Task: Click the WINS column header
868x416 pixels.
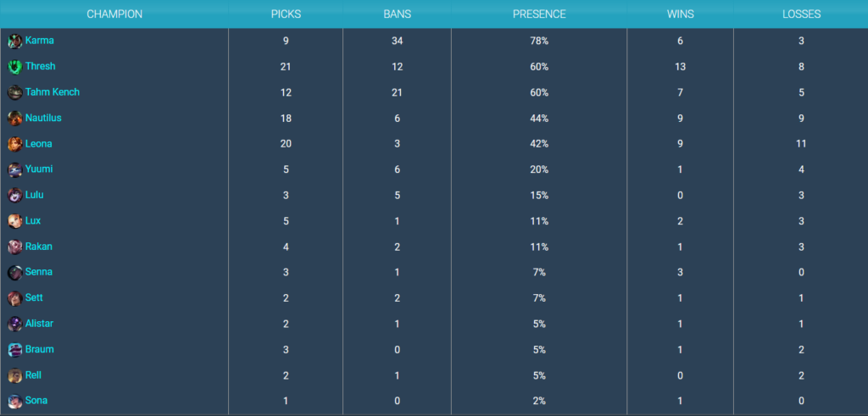Action: [x=681, y=14]
